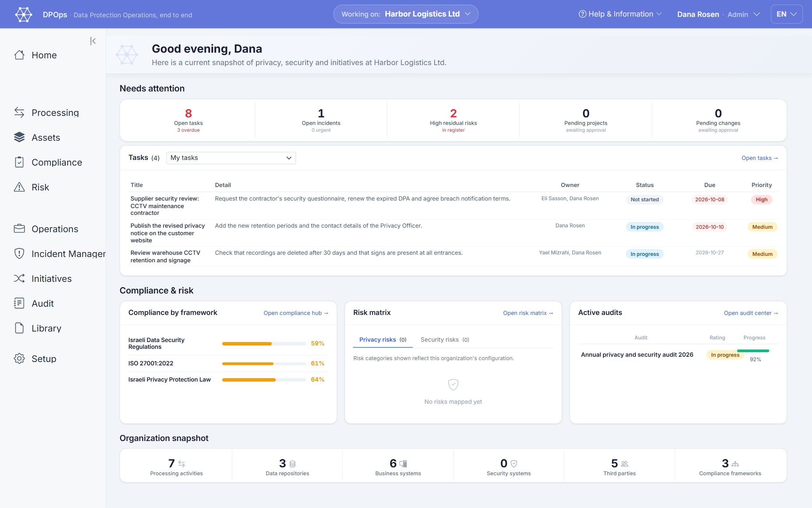Click the Israeli Data Security Regulations progress bar
The image size is (812, 508).
(x=264, y=344)
